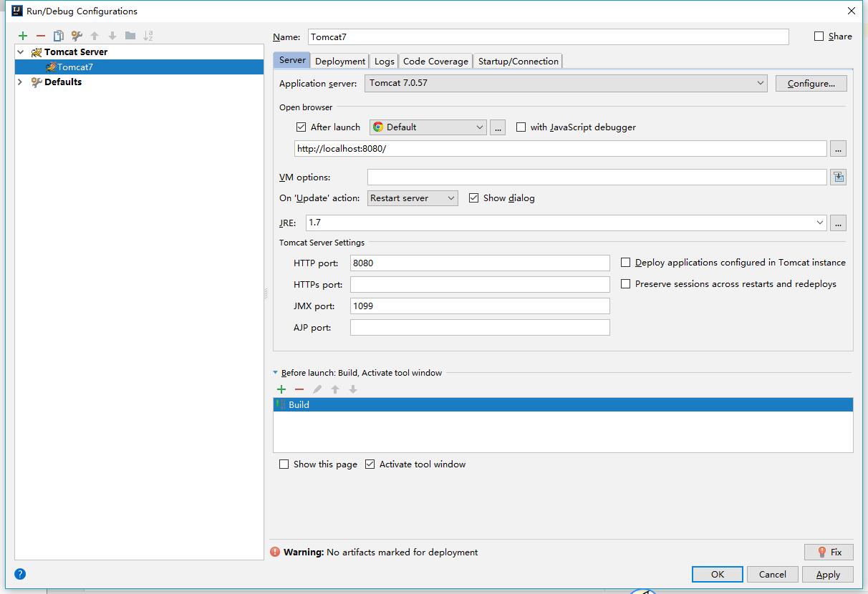Image resolution: width=868 pixels, height=594 pixels.
Task: Click HTTPs port input field
Action: click(x=480, y=285)
